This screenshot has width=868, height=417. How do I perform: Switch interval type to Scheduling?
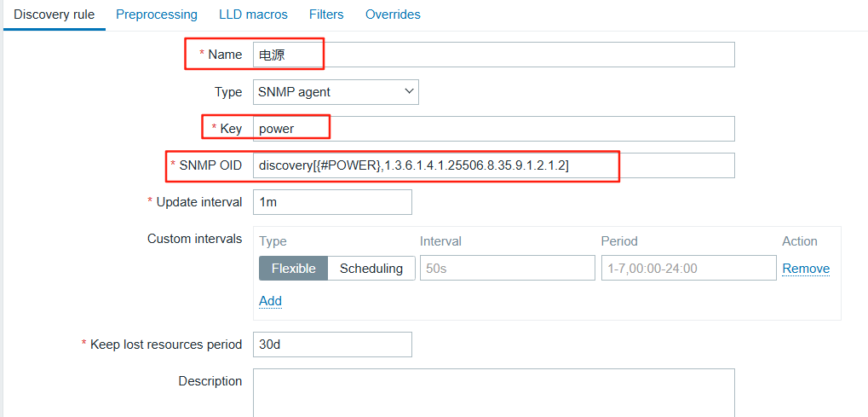tap(371, 268)
